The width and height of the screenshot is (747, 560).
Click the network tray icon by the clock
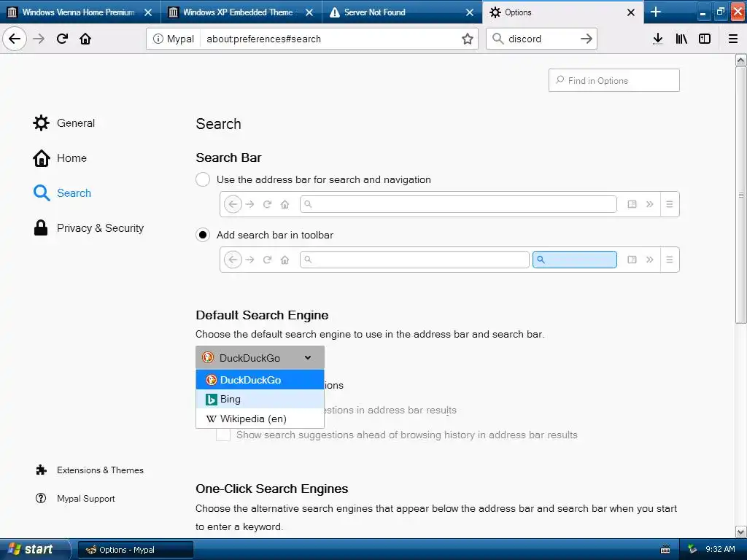tap(692, 550)
